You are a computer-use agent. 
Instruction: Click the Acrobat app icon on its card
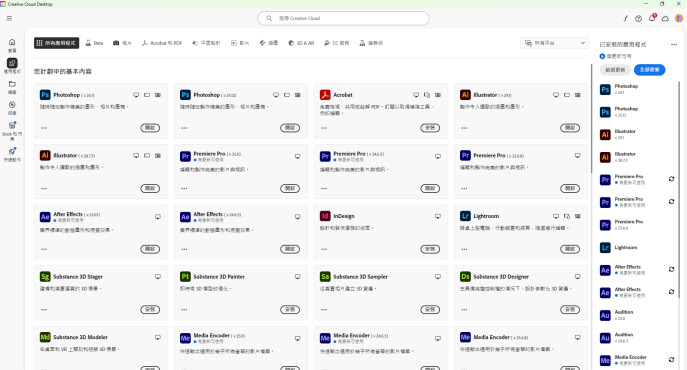[x=325, y=95]
